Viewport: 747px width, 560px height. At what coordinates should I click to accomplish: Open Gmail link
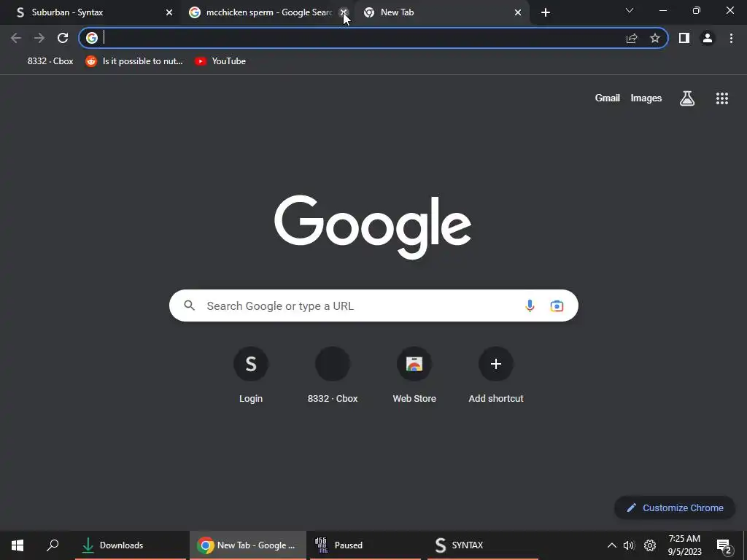pyautogui.click(x=607, y=98)
